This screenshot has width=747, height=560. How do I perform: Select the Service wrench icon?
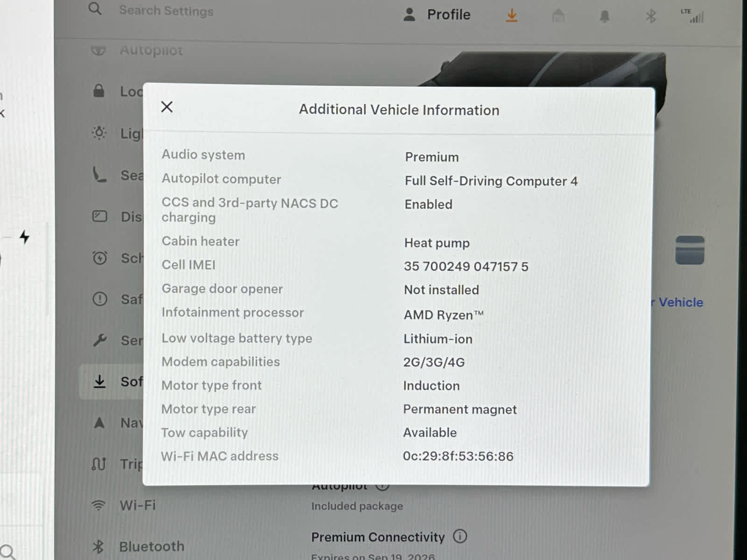99,341
